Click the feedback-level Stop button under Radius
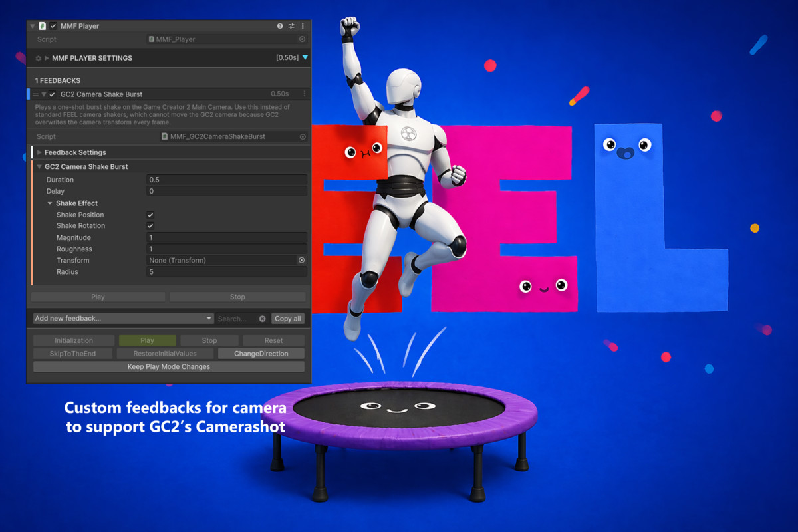This screenshot has width=798, height=532. [x=237, y=297]
